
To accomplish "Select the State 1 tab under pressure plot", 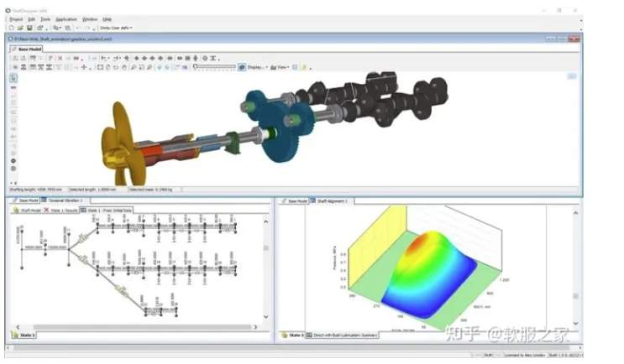I will point(292,335).
